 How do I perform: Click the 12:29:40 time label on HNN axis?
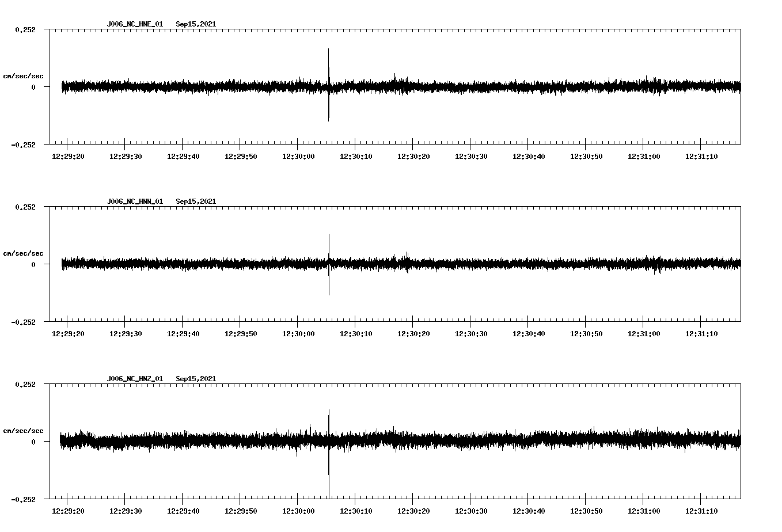pos(183,334)
